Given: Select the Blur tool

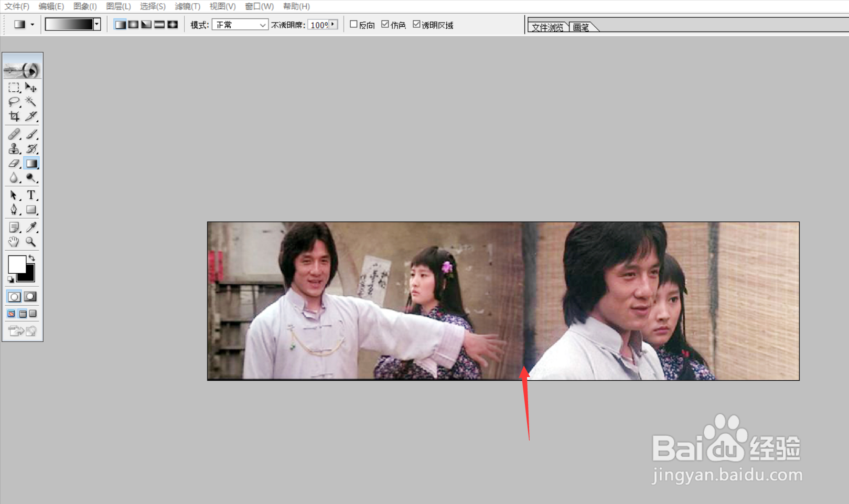Looking at the screenshot, I should [14, 178].
